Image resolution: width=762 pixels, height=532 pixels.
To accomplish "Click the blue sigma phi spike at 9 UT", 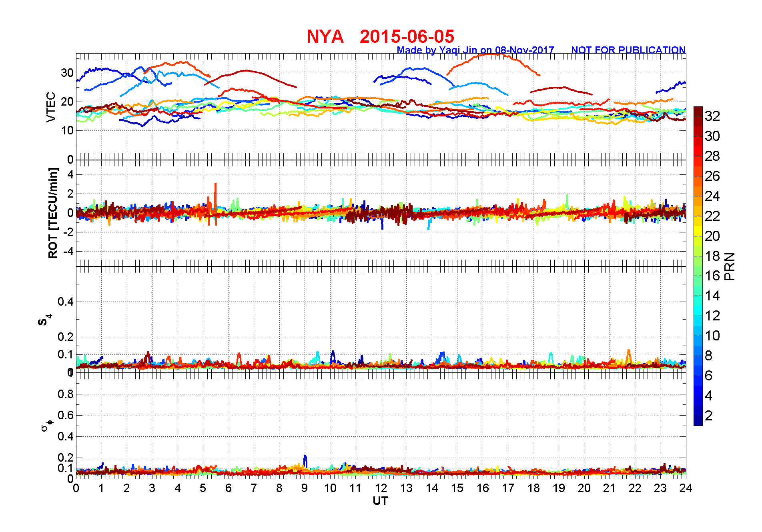I will click(x=305, y=461).
